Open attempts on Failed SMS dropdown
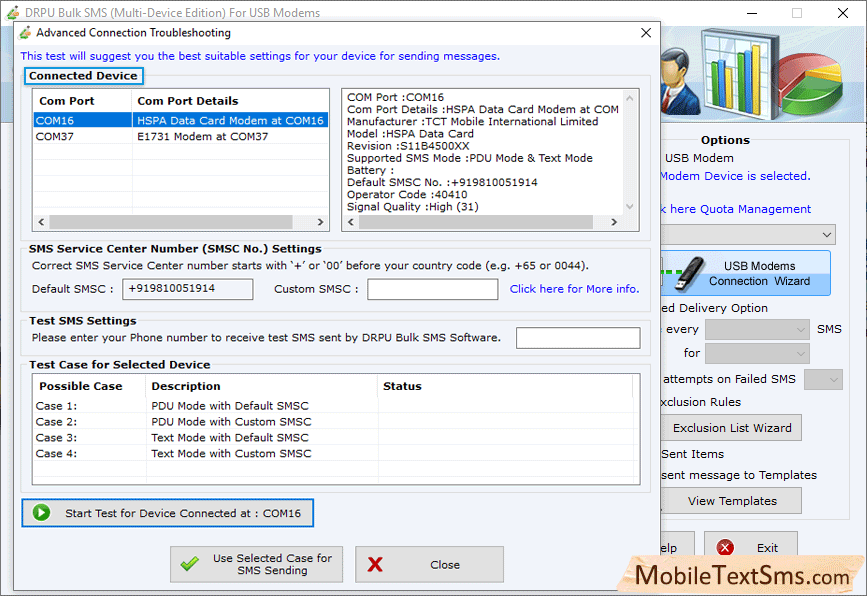This screenshot has height=596, width=867. [823, 379]
